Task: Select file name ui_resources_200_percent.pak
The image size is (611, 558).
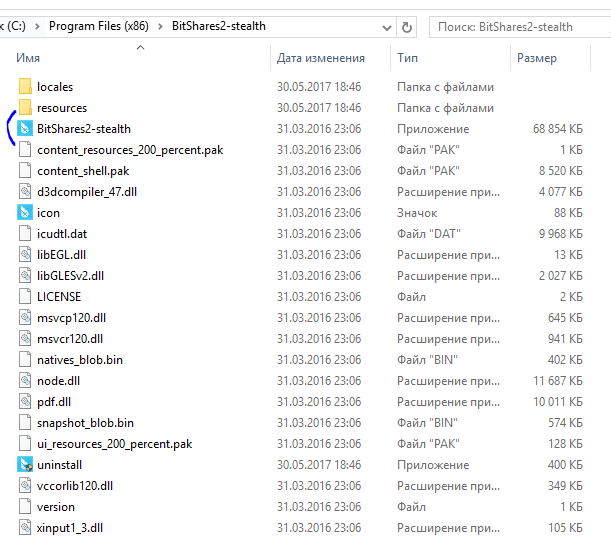Action: tap(115, 444)
